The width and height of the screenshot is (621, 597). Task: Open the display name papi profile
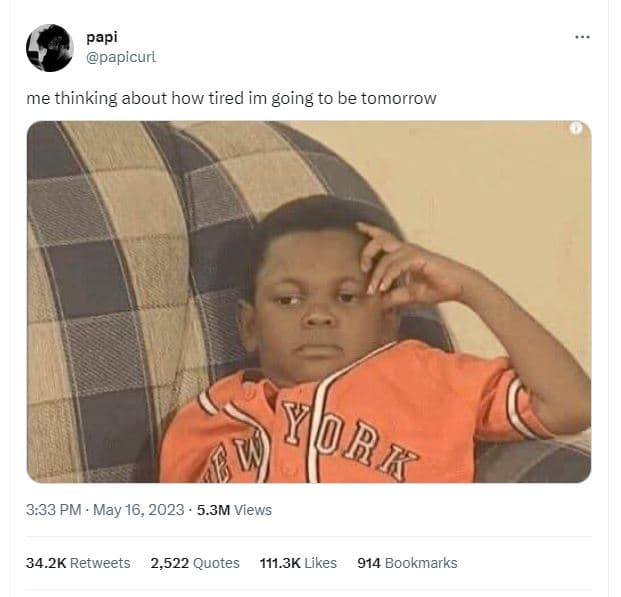(102, 38)
